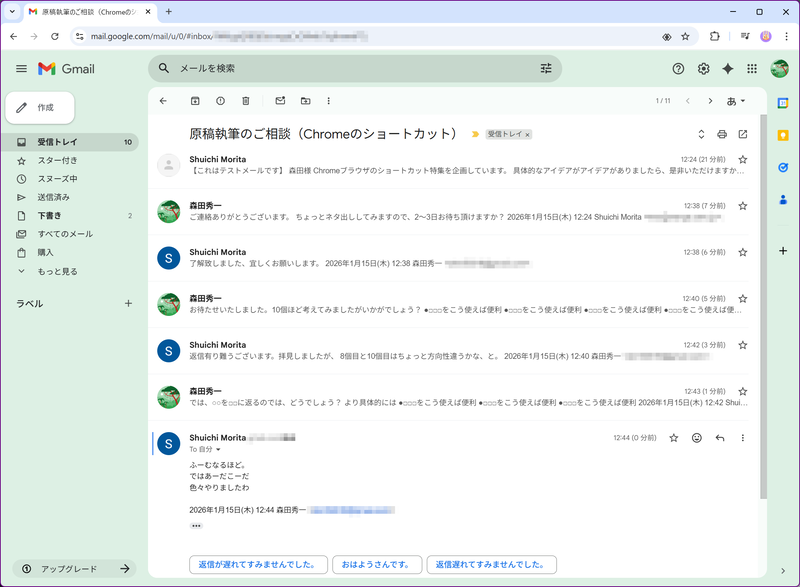
Task: Star the 12:24 Shuichi Morita message
Action: point(743,160)
